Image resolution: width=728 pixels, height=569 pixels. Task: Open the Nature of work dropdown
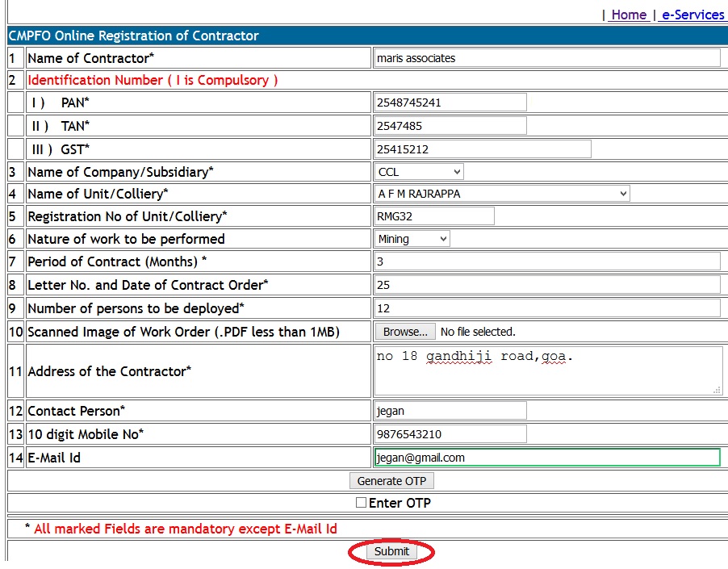point(412,239)
